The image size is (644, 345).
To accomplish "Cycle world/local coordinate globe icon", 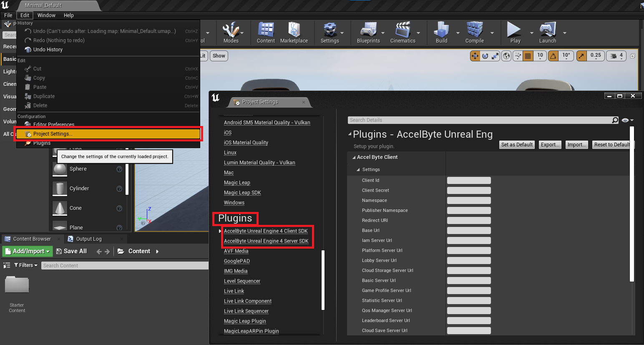I will pos(506,56).
